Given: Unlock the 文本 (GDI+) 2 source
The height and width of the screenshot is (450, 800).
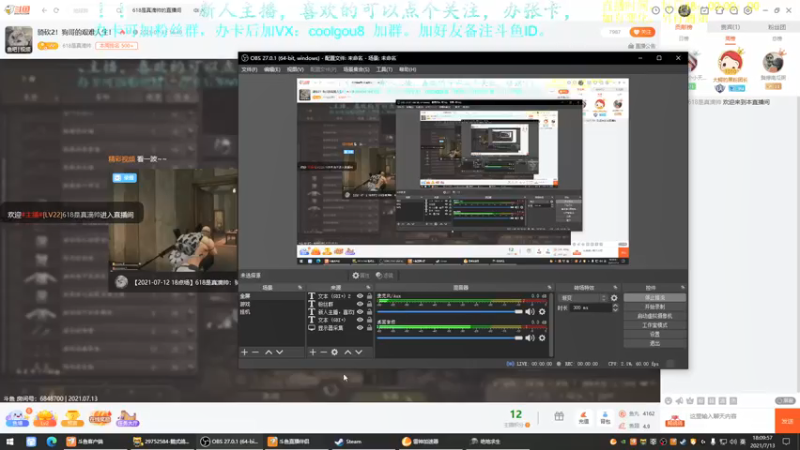Looking at the screenshot, I should click(x=369, y=296).
